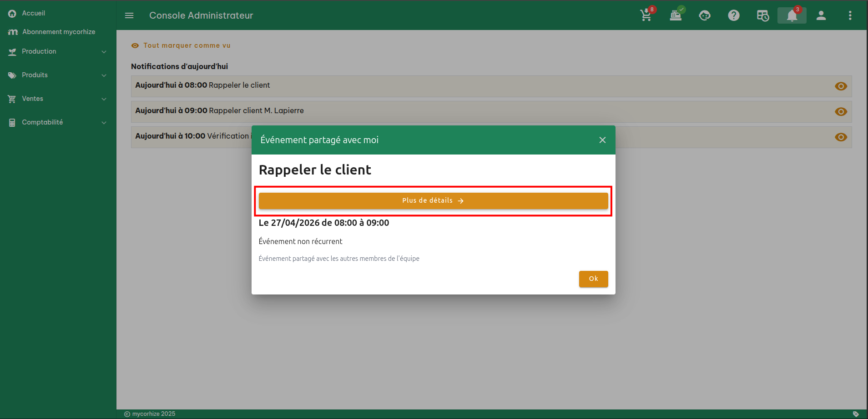
Task: Click the mycorhize 2025 footer text
Action: coord(154,414)
